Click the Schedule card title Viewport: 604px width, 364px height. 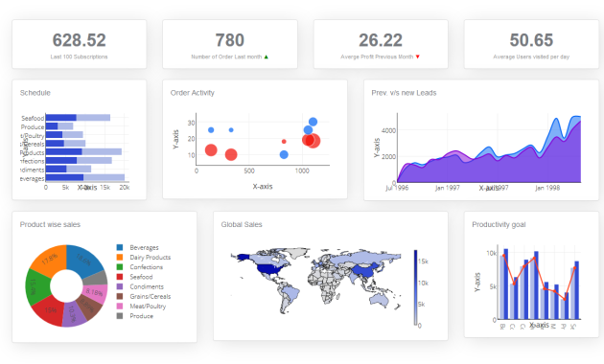coord(35,93)
